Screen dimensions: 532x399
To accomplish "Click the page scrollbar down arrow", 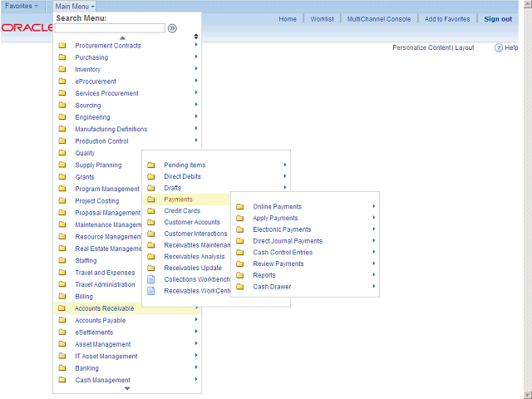I will (528, 395).
